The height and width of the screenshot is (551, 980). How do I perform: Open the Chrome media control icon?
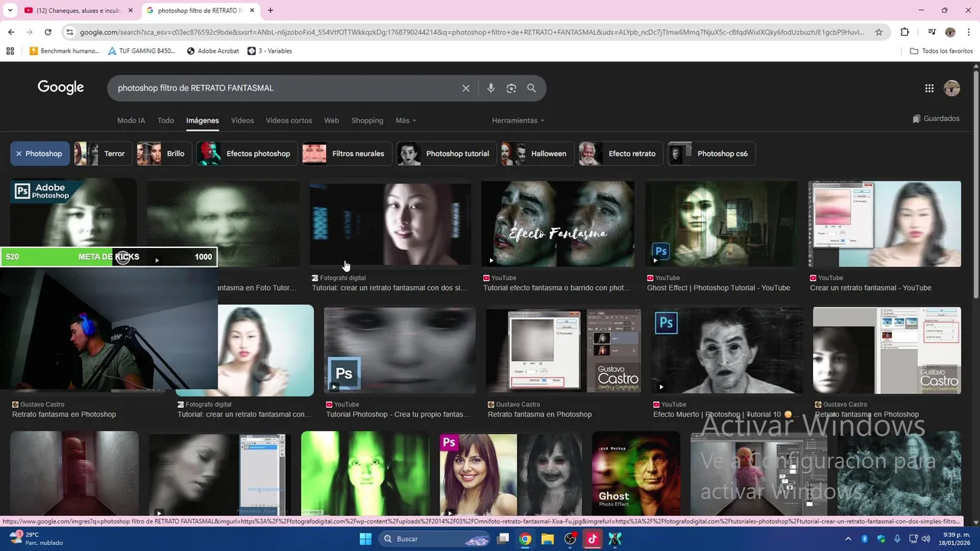pos(932,32)
